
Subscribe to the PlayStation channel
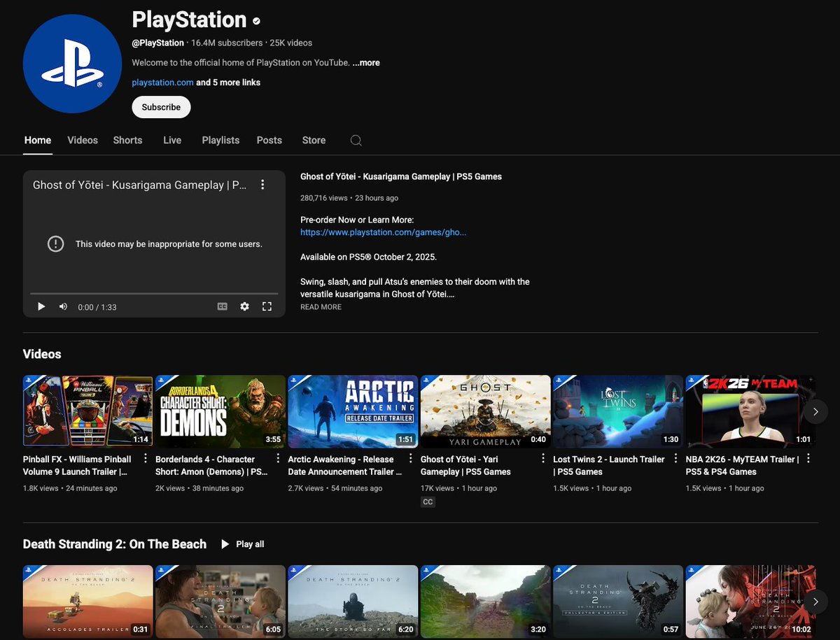point(161,107)
